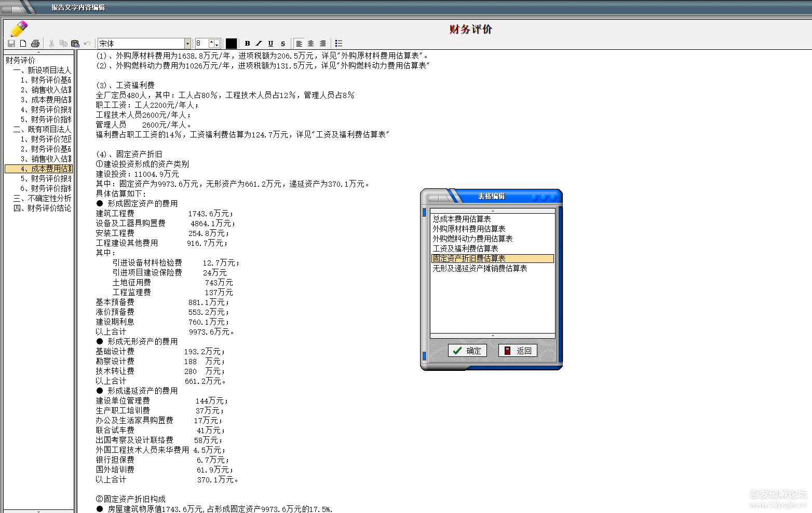Select 固定资产折旧费估算表 list entry
The width and height of the screenshot is (812, 513).
click(x=493, y=258)
